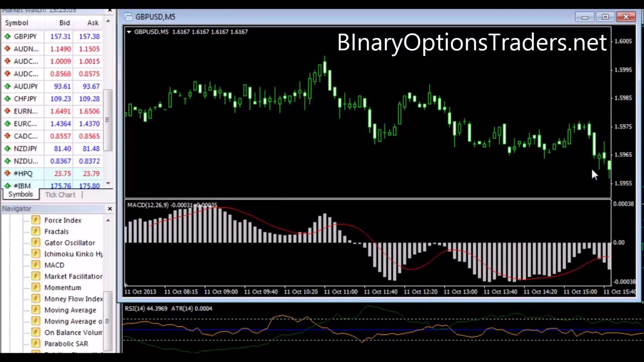Switch to the Tick Chart tab

pyautogui.click(x=60, y=194)
